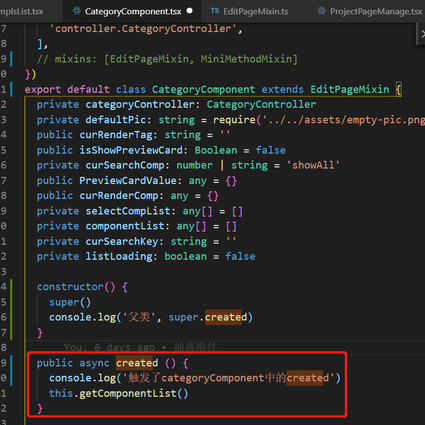Click the 'showAll' string value
The image size is (425, 425).
click(x=313, y=165)
